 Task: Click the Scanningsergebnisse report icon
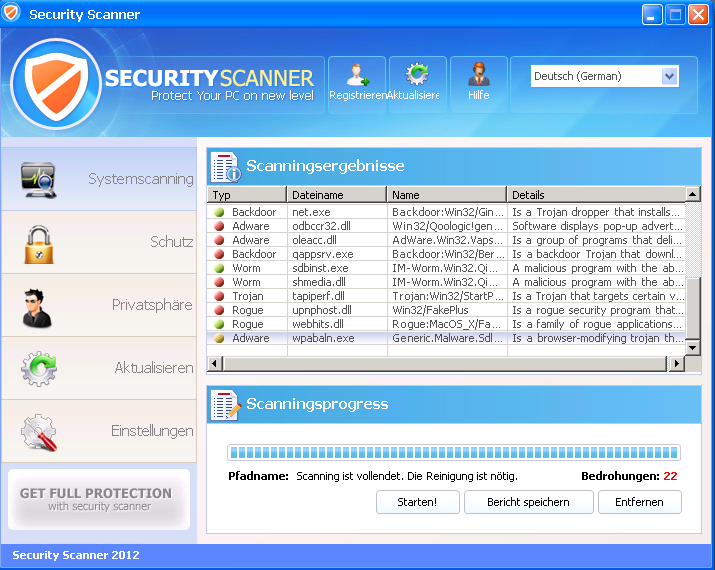pos(226,167)
